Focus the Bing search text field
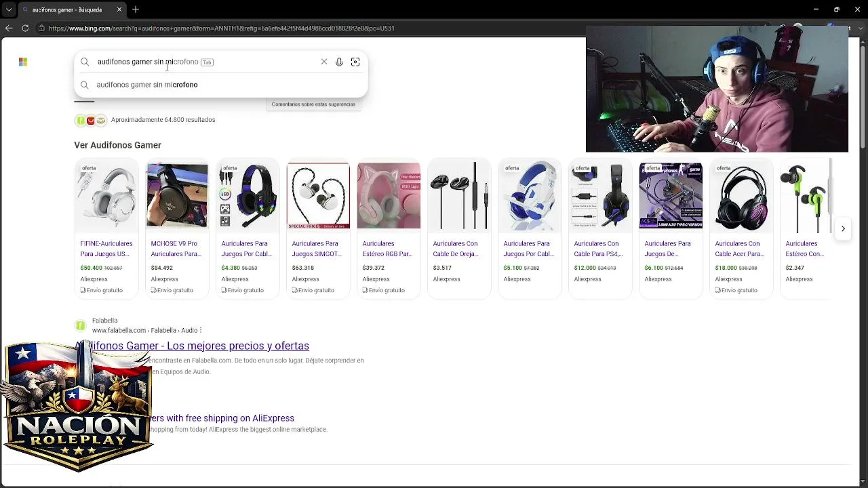The height and width of the screenshot is (488, 868). point(207,62)
